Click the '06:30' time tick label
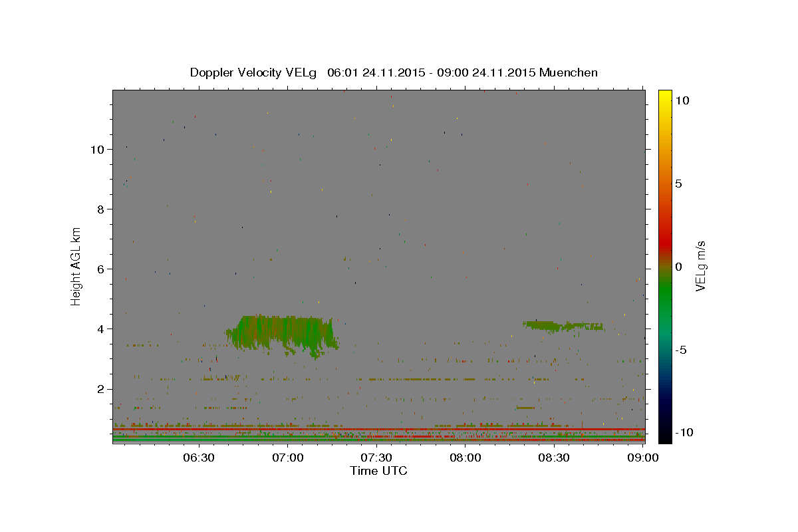Screen dimensions: 798x532 (199, 458)
